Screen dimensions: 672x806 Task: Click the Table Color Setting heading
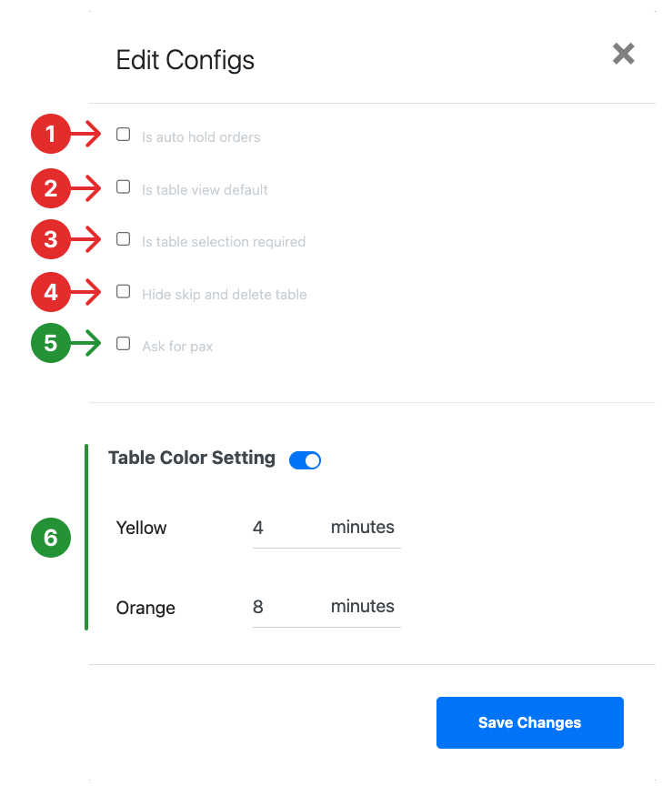pyautogui.click(x=192, y=458)
